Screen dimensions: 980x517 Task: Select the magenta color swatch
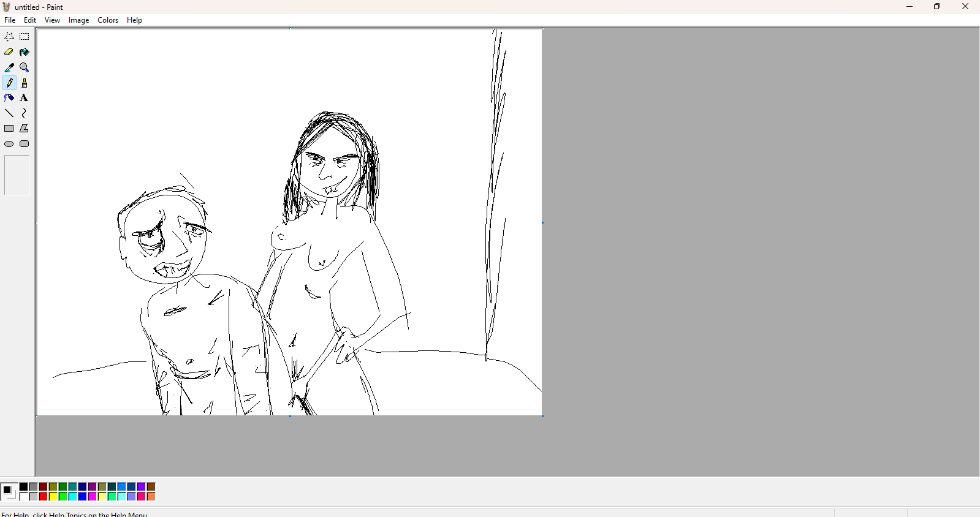[93, 497]
